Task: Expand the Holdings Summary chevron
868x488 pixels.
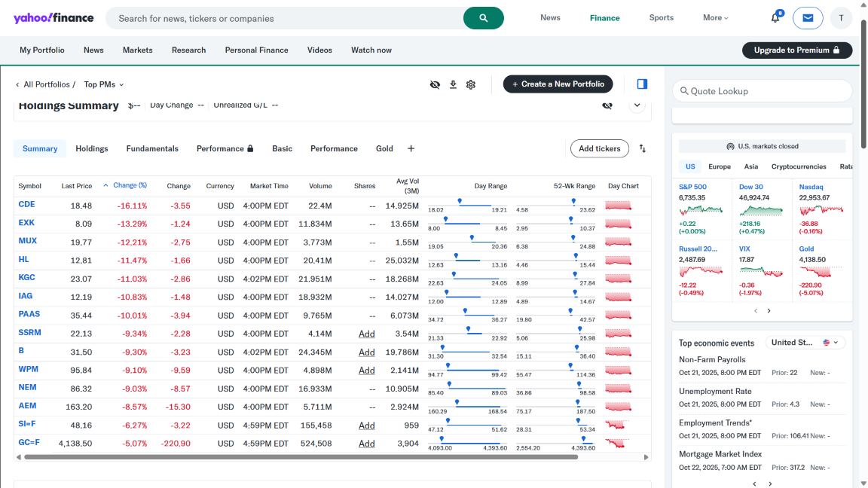Action: pyautogui.click(x=637, y=105)
